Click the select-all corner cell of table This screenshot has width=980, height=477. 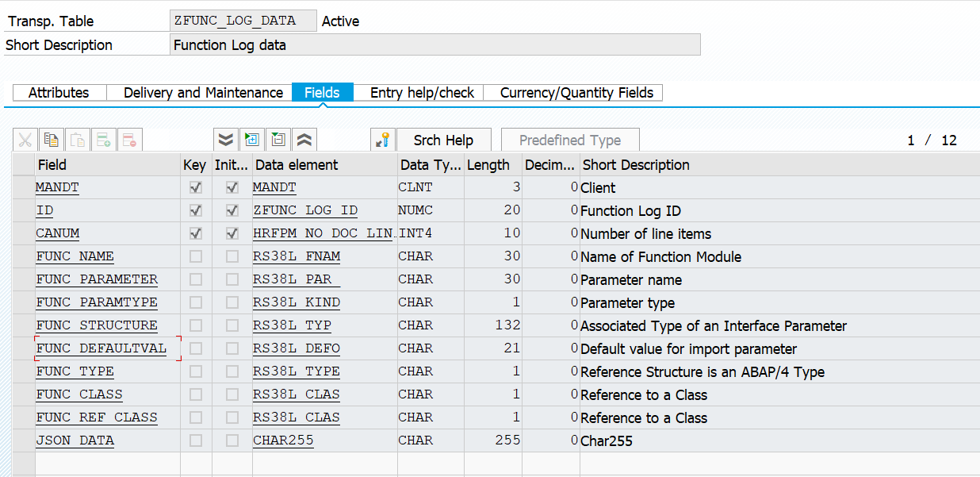pyautogui.click(x=24, y=165)
